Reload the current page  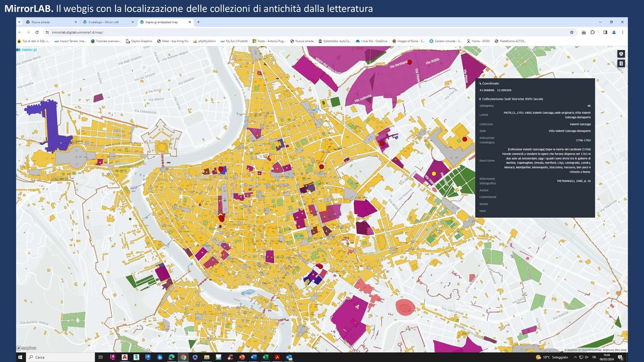coord(37,32)
